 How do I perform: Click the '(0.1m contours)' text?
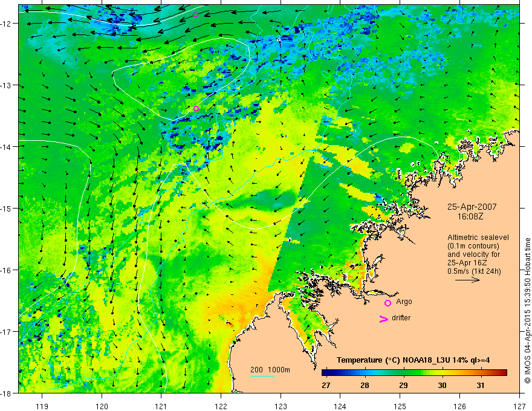pos(473,246)
